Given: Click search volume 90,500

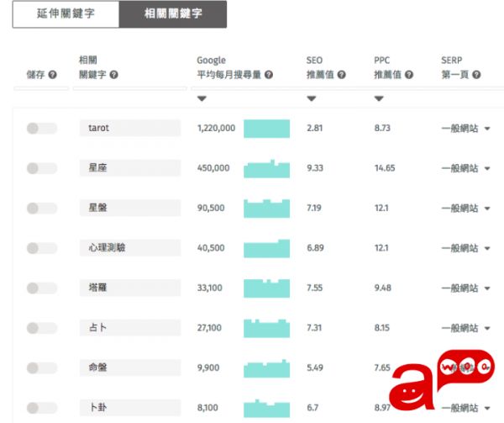Looking at the screenshot, I should [211, 208].
